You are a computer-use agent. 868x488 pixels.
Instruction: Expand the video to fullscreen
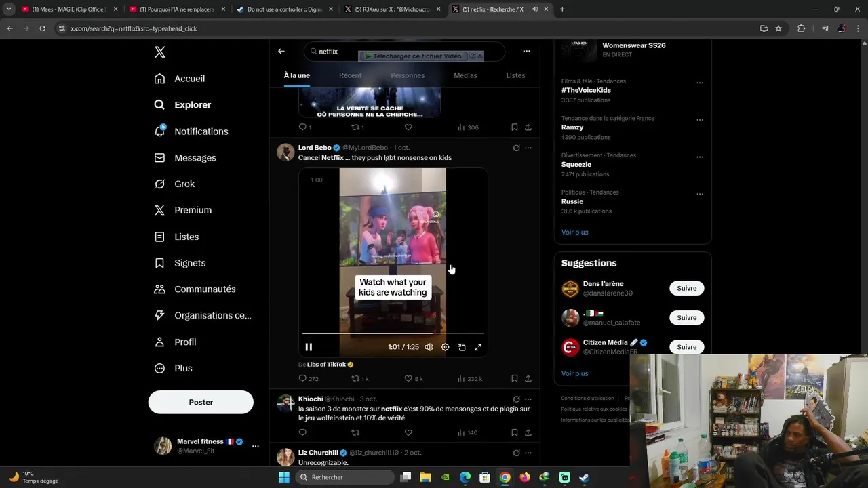click(x=477, y=347)
